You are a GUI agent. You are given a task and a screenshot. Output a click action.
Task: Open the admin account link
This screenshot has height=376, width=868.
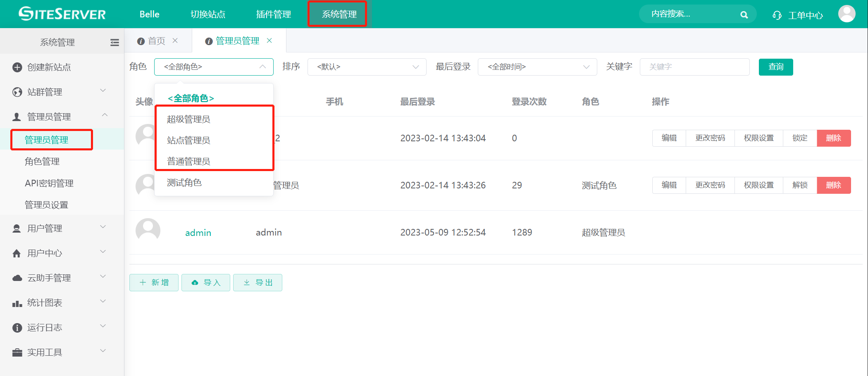pos(198,232)
